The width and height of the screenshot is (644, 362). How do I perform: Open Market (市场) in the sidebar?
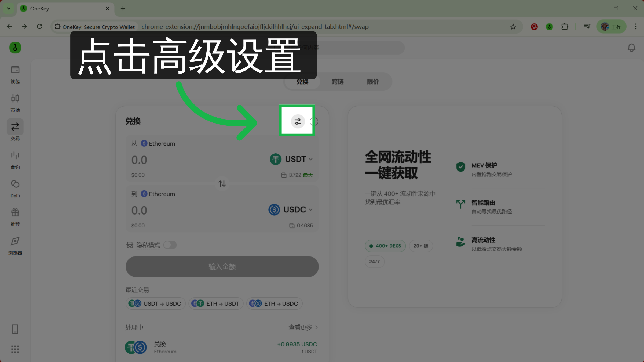point(15,103)
